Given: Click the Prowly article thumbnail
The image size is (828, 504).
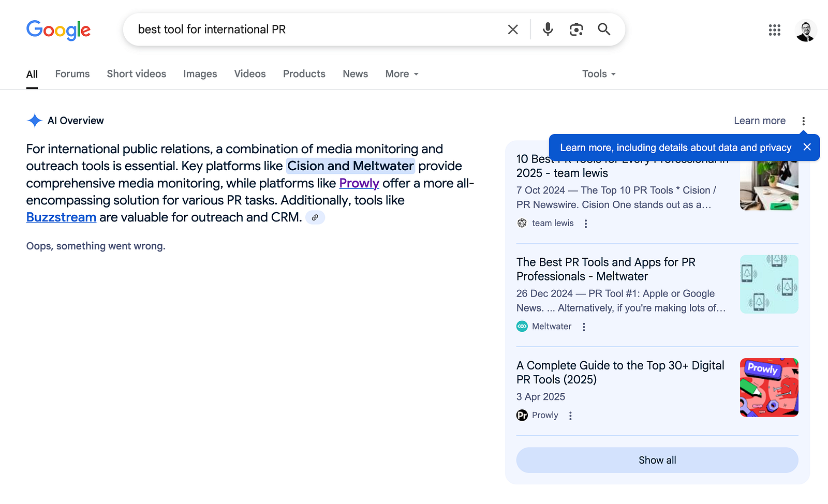Looking at the screenshot, I should pyautogui.click(x=769, y=388).
